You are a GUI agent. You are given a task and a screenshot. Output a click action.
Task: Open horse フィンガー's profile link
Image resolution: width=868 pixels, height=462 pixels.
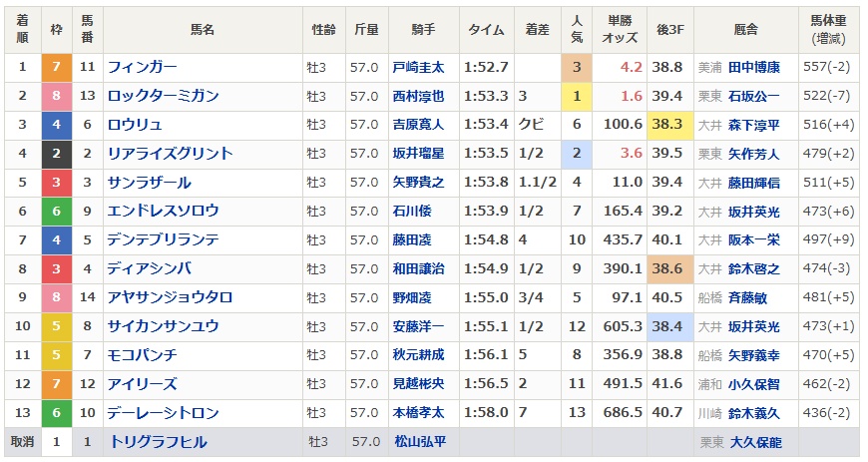pyautogui.click(x=143, y=67)
